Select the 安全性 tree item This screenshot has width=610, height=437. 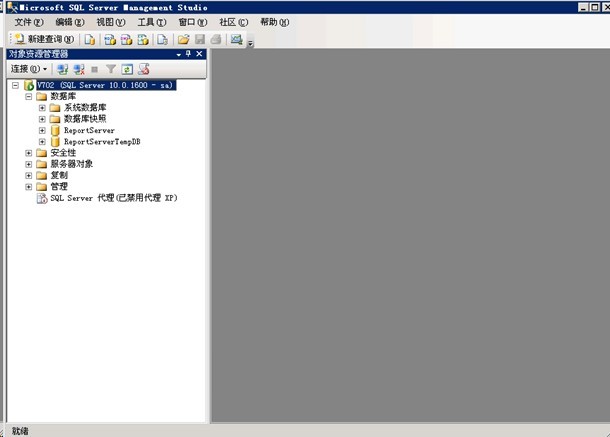pos(63,153)
